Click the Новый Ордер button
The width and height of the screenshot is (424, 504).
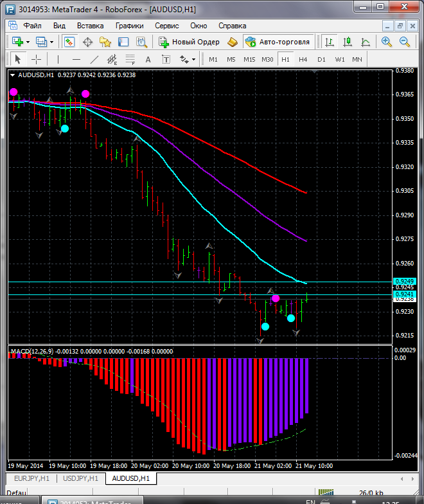click(x=189, y=42)
